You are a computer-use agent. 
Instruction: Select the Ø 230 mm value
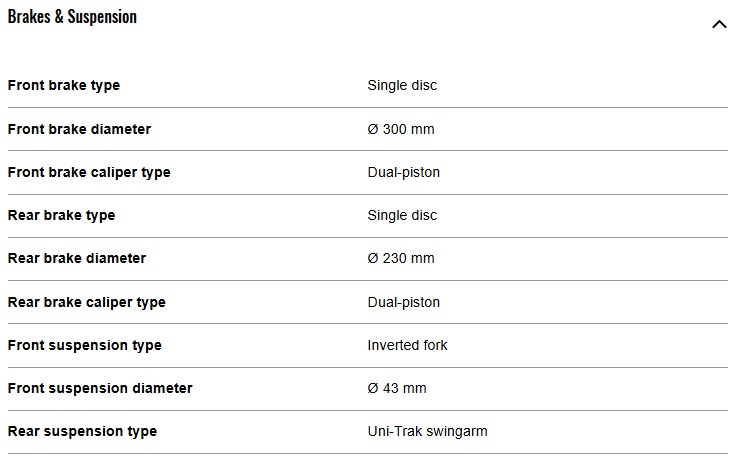coord(401,258)
